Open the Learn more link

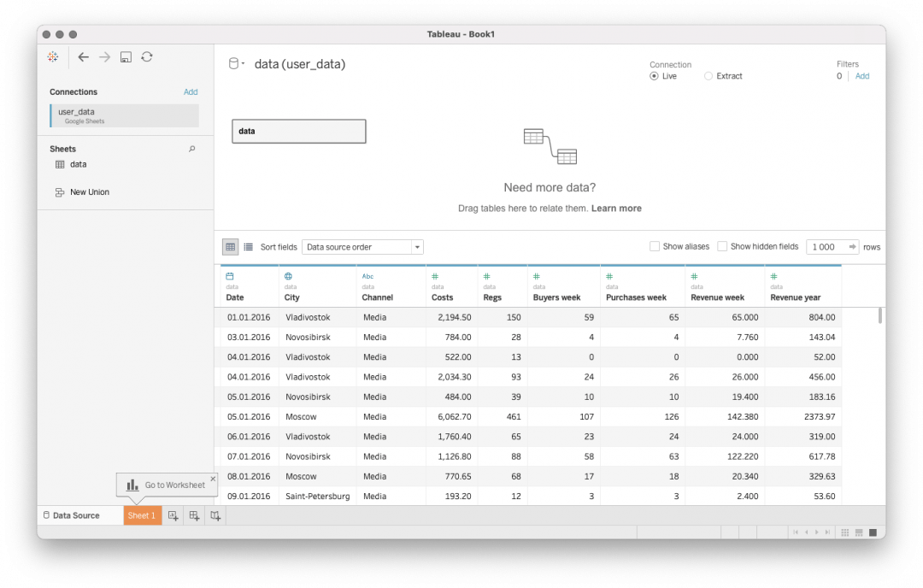(616, 209)
